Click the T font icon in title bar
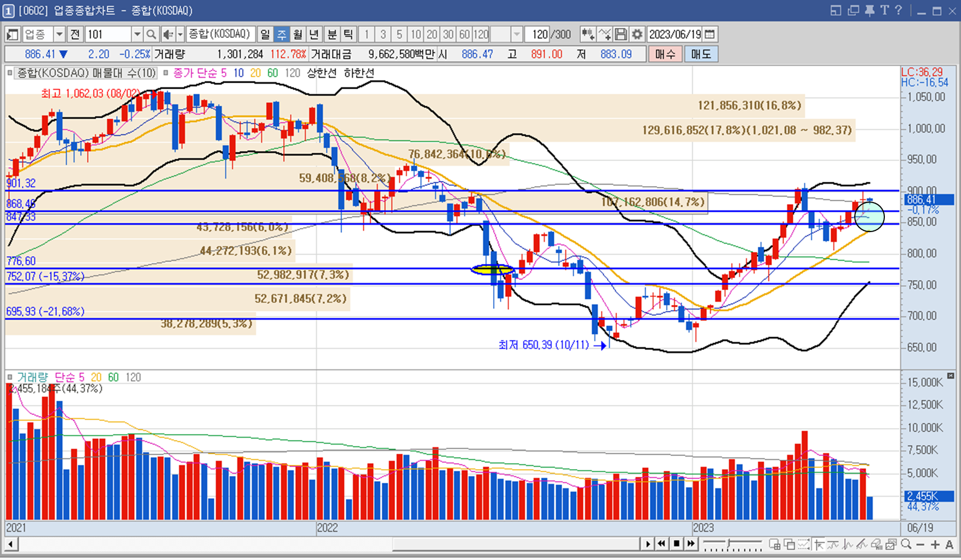Viewport: 961px width, 560px height. pyautogui.click(x=884, y=10)
